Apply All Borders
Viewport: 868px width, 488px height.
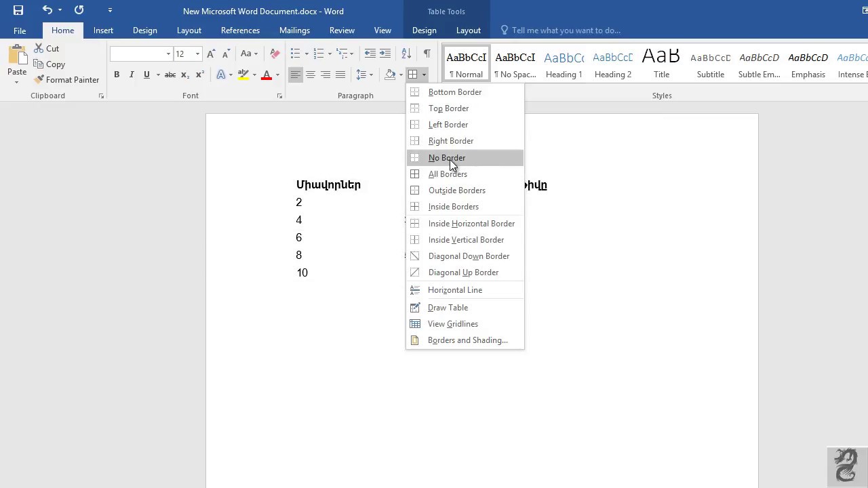click(465, 174)
